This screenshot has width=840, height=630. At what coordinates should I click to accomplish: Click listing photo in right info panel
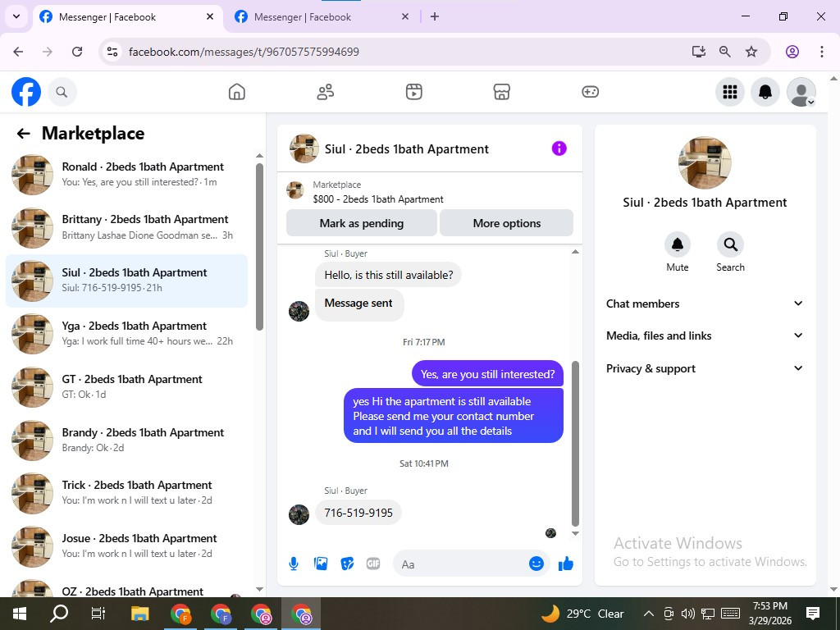[705, 163]
